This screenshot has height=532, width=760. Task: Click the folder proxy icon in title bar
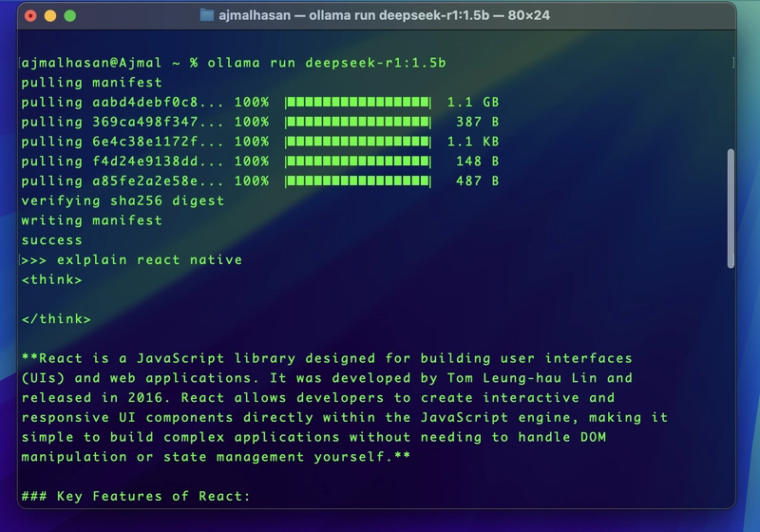[x=207, y=15]
